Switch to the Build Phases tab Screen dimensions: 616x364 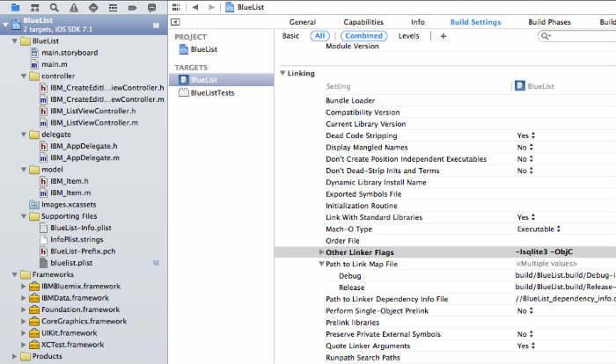coord(547,22)
